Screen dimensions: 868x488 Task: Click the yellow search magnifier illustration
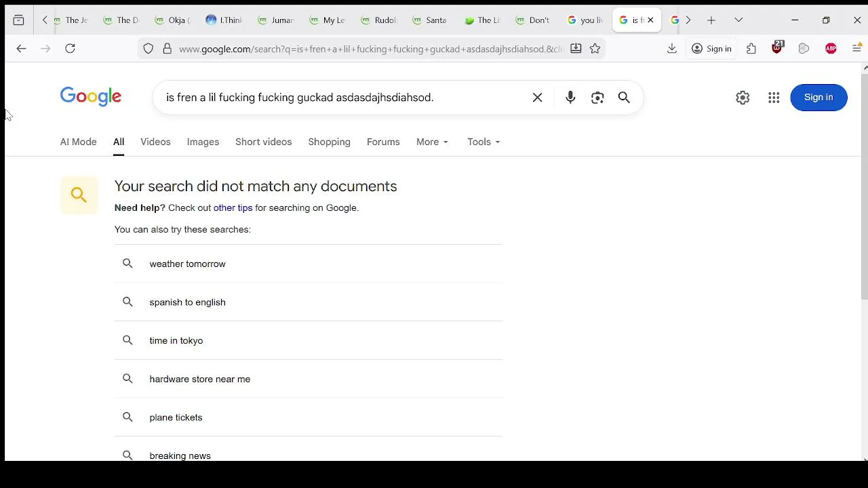79,195
